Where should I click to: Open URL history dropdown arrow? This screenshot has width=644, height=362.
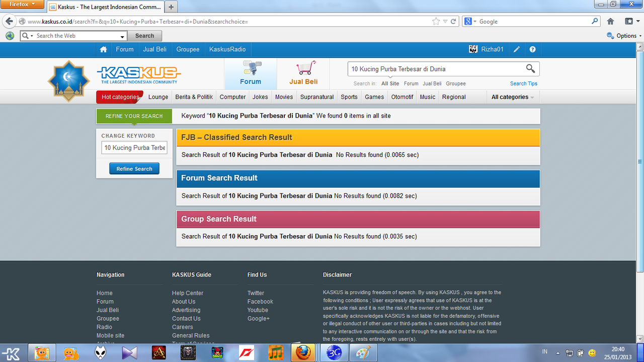[x=445, y=22]
